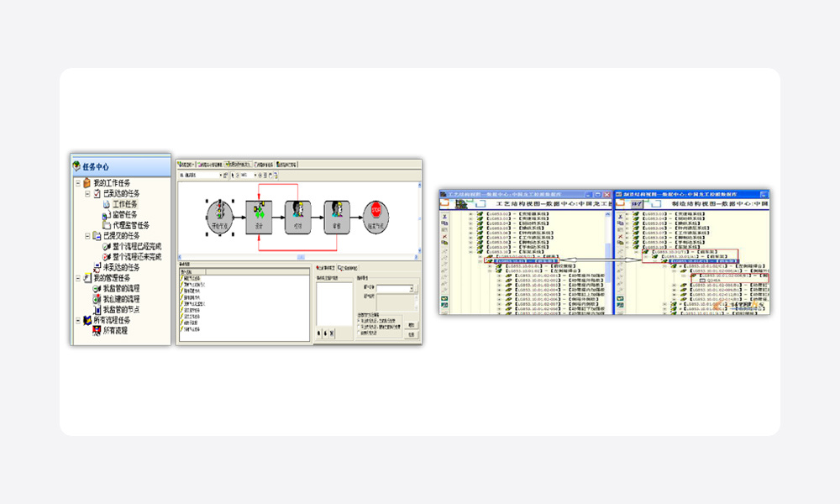
Task: Collapse the 所有流程任务 branch
Action: click(x=77, y=320)
